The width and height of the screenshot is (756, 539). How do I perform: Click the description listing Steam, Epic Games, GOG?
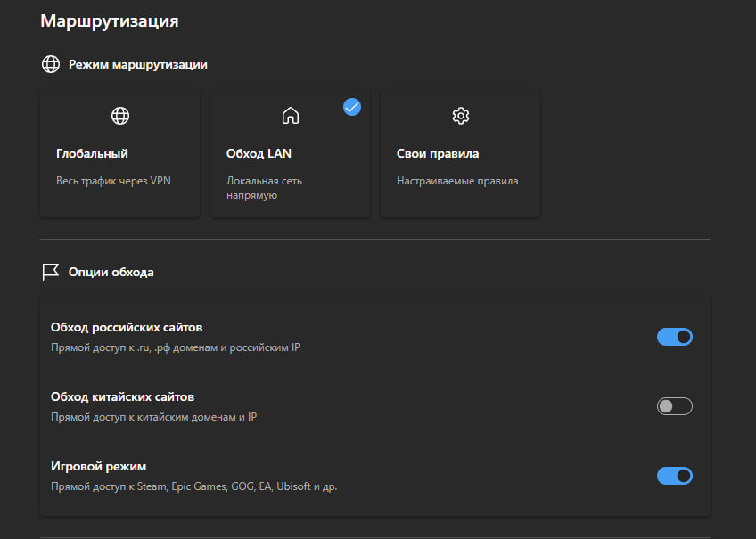point(193,486)
